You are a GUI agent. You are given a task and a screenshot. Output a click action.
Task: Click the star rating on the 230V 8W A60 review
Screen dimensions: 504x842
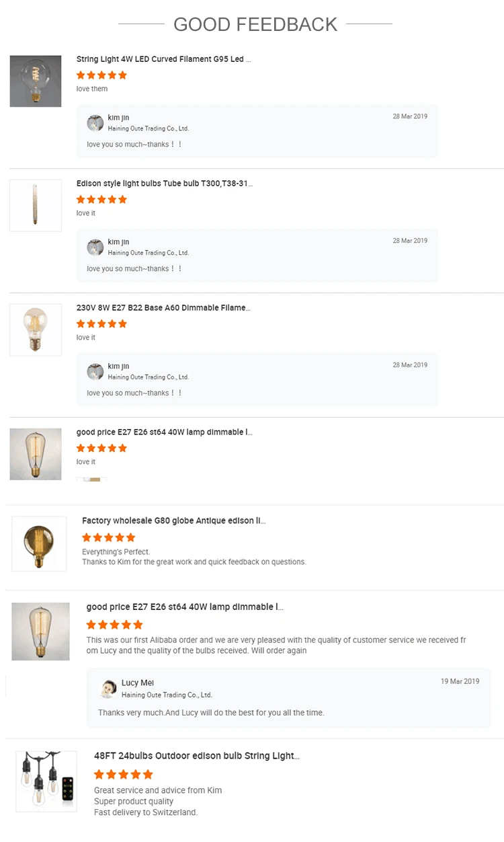(101, 324)
